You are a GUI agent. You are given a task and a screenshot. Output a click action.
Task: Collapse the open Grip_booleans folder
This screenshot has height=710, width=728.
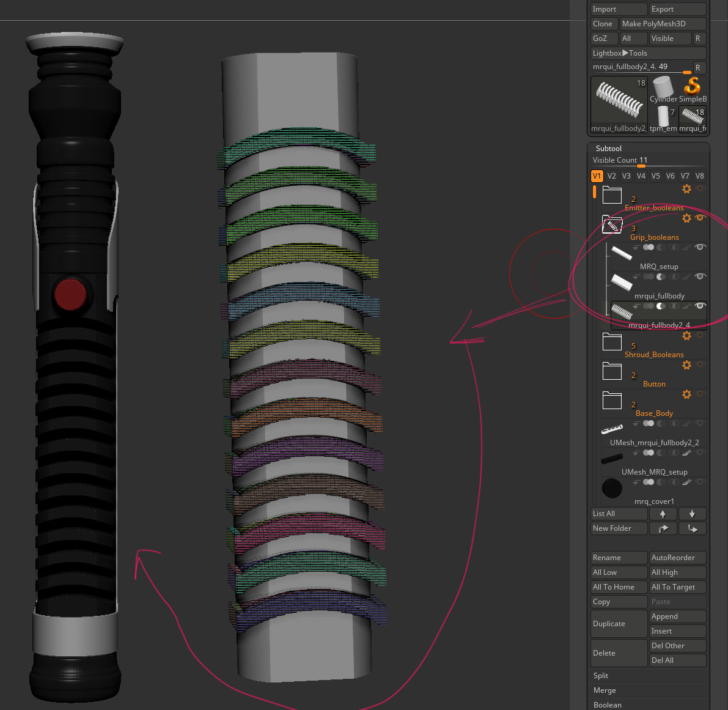pyautogui.click(x=612, y=224)
